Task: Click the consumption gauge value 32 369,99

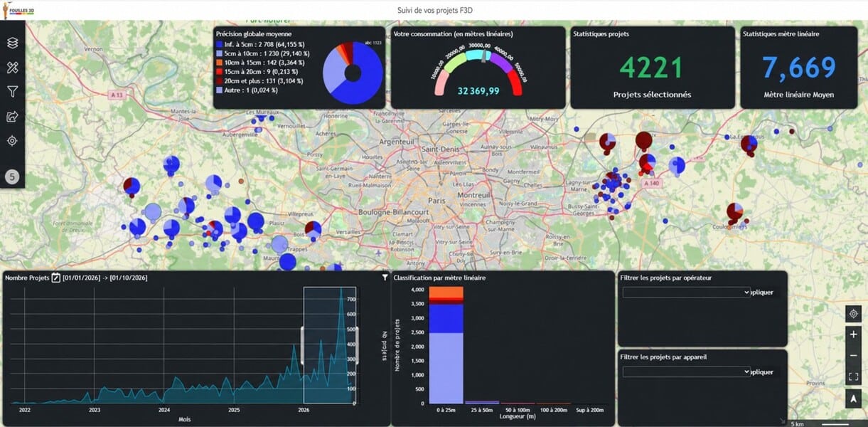Action: pos(478,91)
